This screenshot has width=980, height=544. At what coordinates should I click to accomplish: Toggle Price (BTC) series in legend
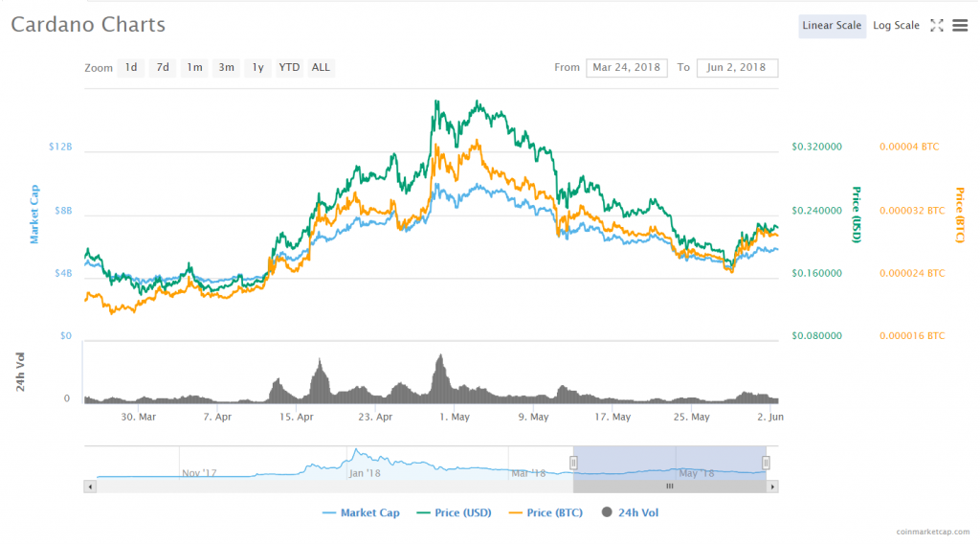click(x=546, y=512)
